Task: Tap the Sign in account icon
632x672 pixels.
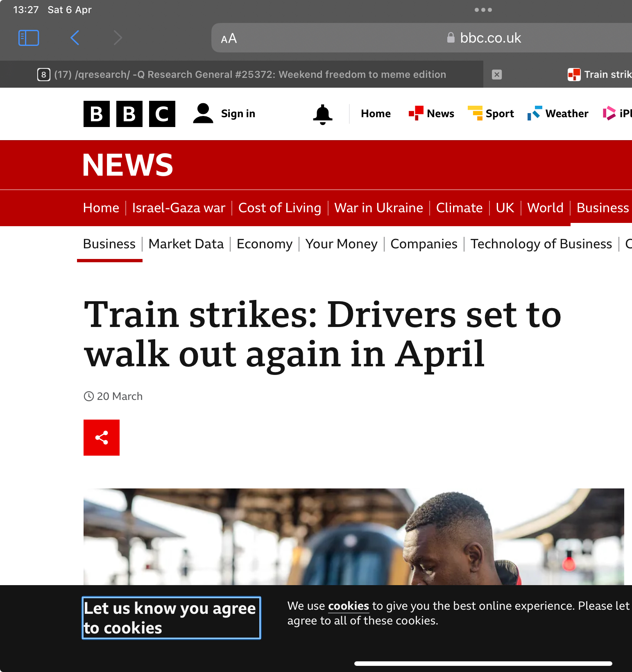Action: click(203, 114)
